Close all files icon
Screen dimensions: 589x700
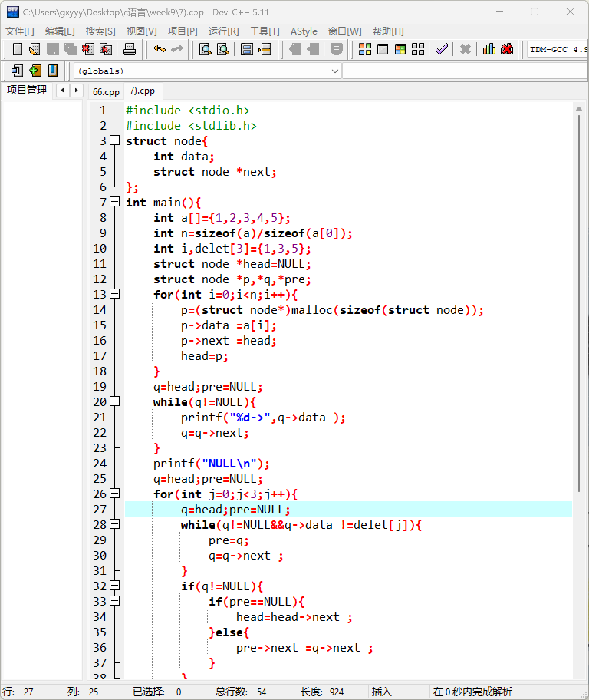pyautogui.click(x=105, y=49)
